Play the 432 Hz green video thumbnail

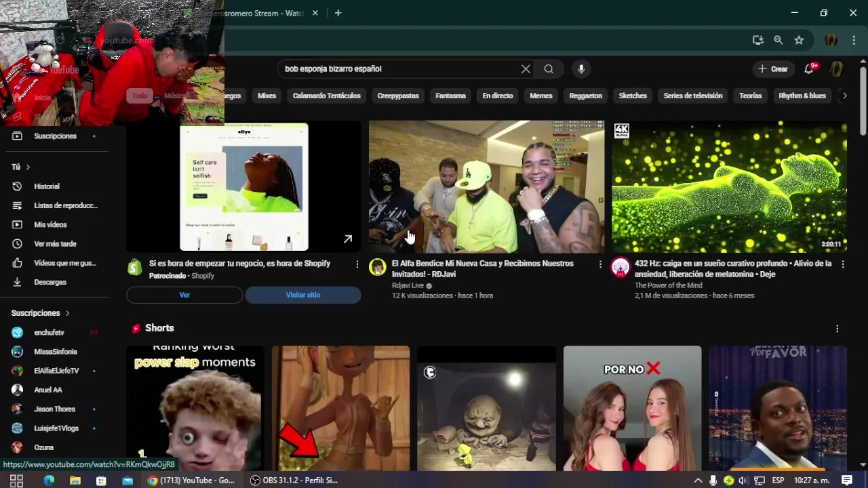pos(730,186)
